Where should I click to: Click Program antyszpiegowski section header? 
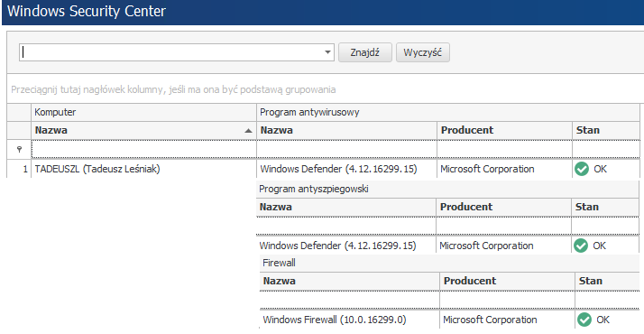coord(447,189)
